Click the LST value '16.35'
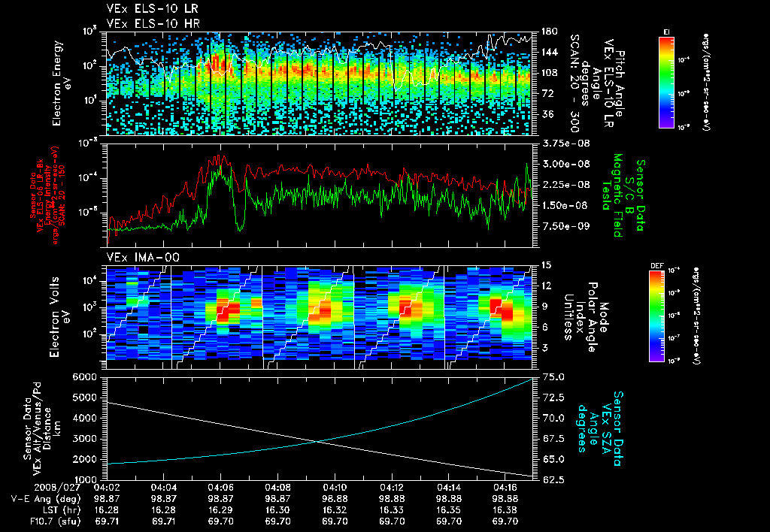 (x=448, y=510)
